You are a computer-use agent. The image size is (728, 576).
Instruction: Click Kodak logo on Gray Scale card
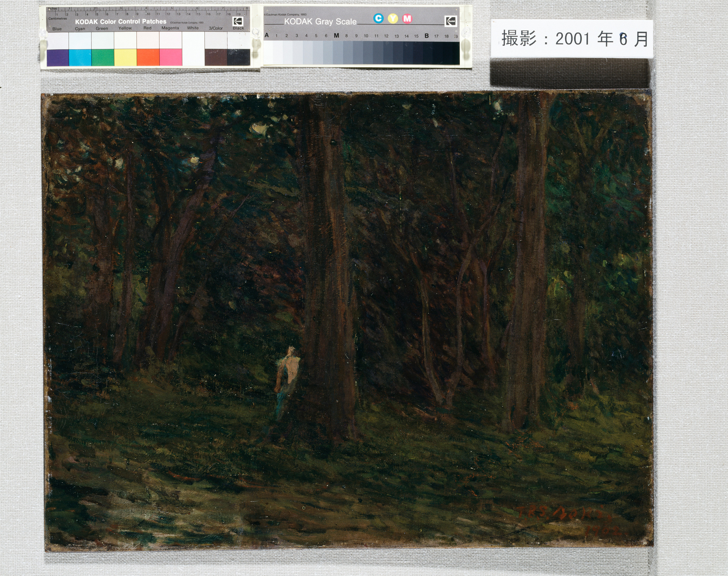click(451, 21)
